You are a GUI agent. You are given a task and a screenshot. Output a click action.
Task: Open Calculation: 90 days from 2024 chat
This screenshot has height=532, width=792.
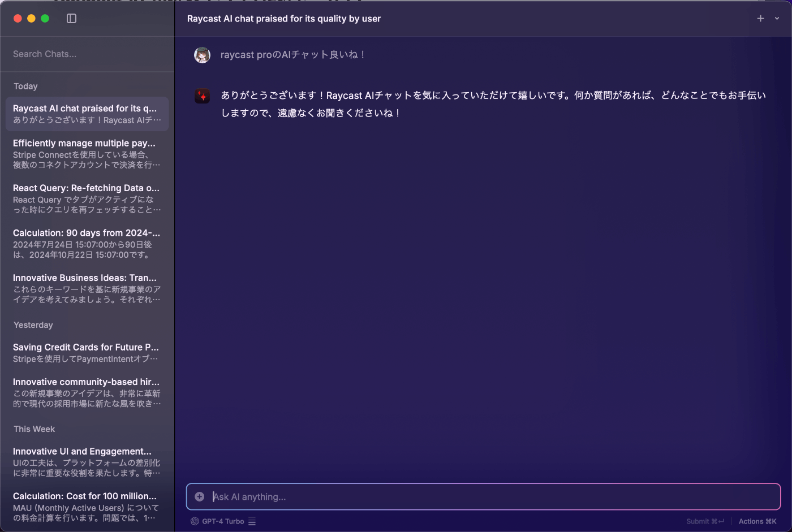click(x=87, y=244)
